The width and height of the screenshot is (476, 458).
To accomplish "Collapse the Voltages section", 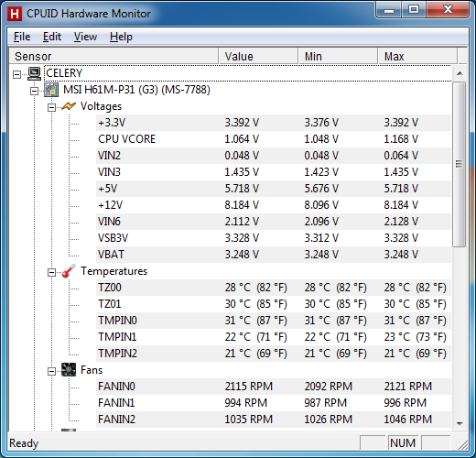I will (51, 107).
